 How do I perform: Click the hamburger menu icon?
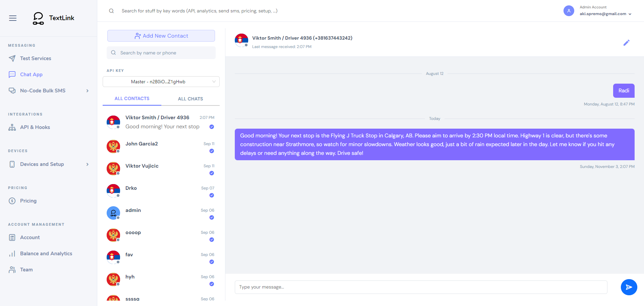(x=13, y=18)
